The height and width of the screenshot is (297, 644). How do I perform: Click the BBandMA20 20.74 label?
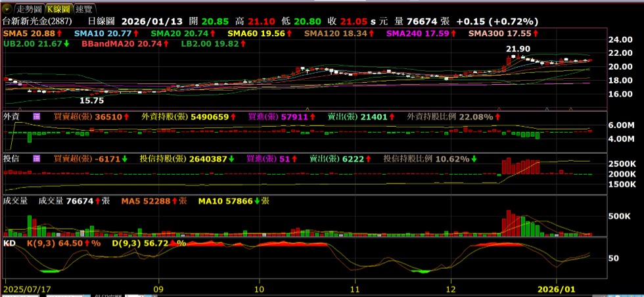125,43
